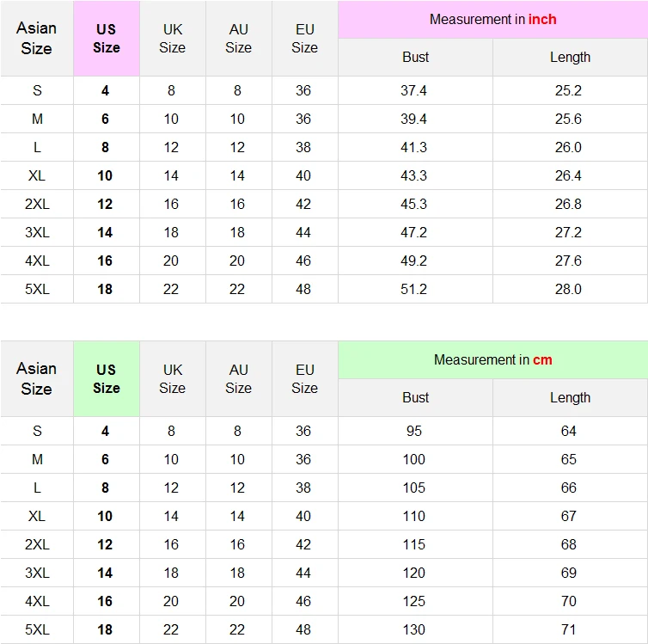Select the pink US Size header cell
The image size is (648, 644).
pos(107,39)
